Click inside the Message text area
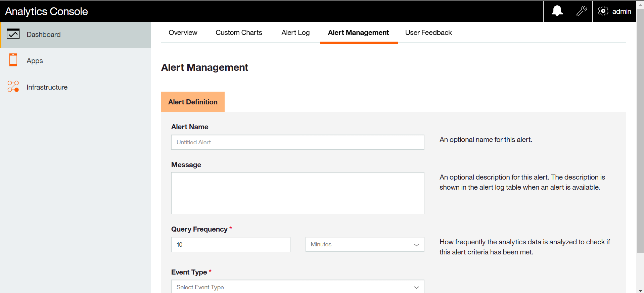The width and height of the screenshot is (644, 293). tap(297, 193)
